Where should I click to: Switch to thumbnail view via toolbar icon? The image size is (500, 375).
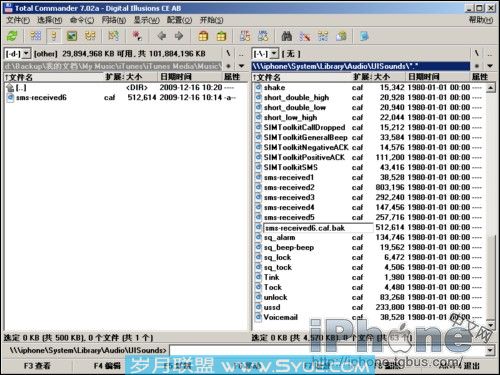pos(72,36)
